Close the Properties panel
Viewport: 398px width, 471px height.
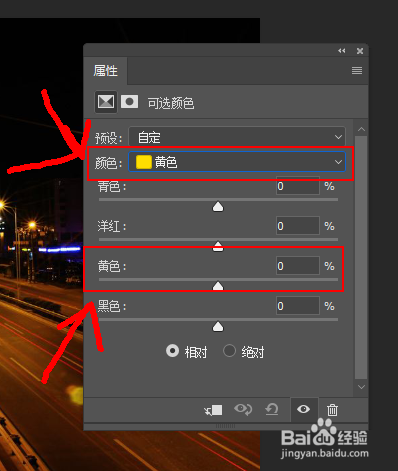click(x=360, y=51)
